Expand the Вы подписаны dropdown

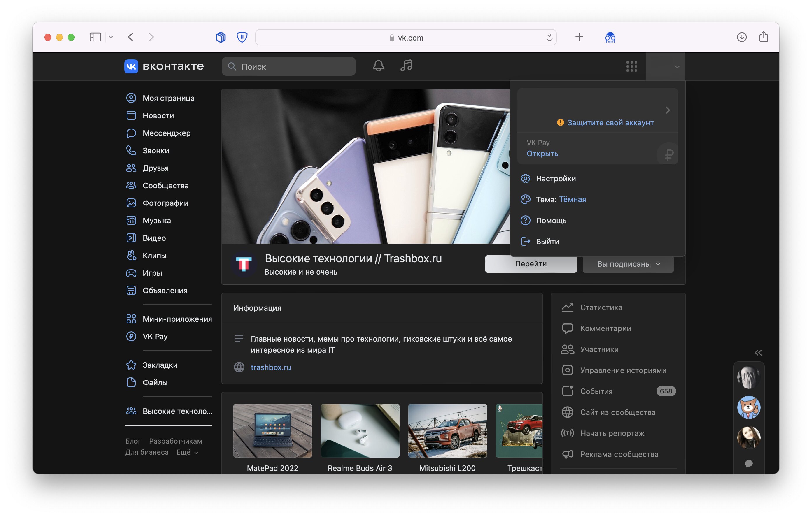(628, 264)
